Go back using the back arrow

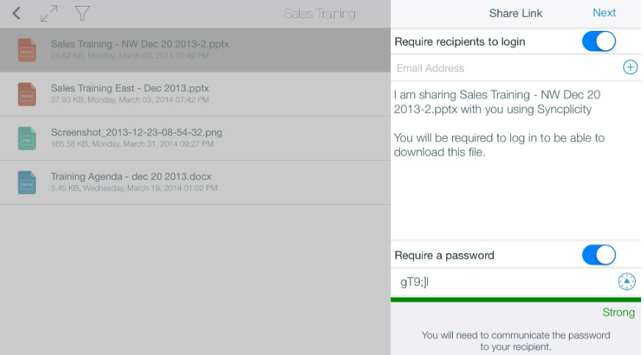[16, 13]
